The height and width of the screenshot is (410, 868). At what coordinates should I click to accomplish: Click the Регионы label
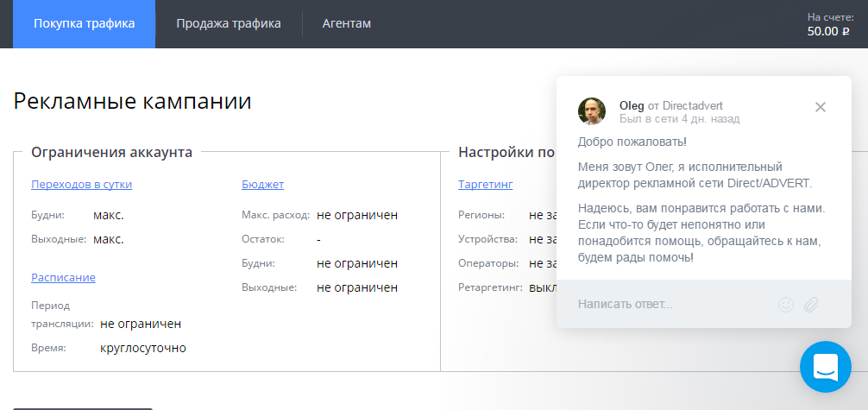click(x=481, y=215)
